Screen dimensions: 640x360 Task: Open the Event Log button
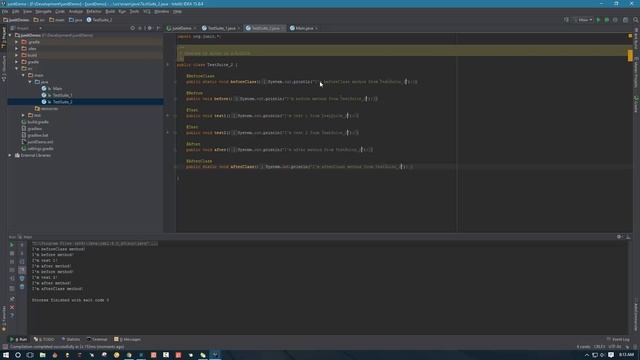pos(618,339)
